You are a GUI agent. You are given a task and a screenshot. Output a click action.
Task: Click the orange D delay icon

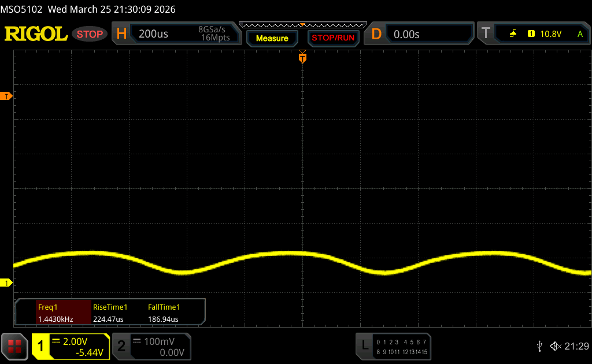tap(376, 34)
